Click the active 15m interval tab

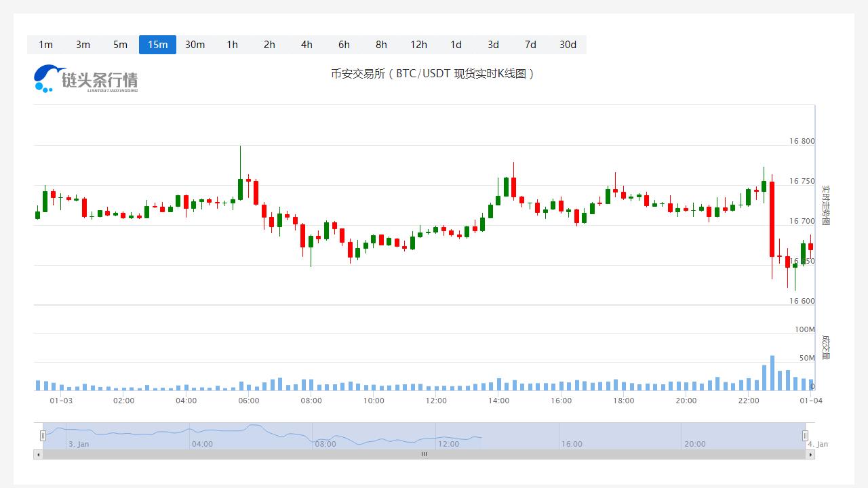pyautogui.click(x=157, y=45)
